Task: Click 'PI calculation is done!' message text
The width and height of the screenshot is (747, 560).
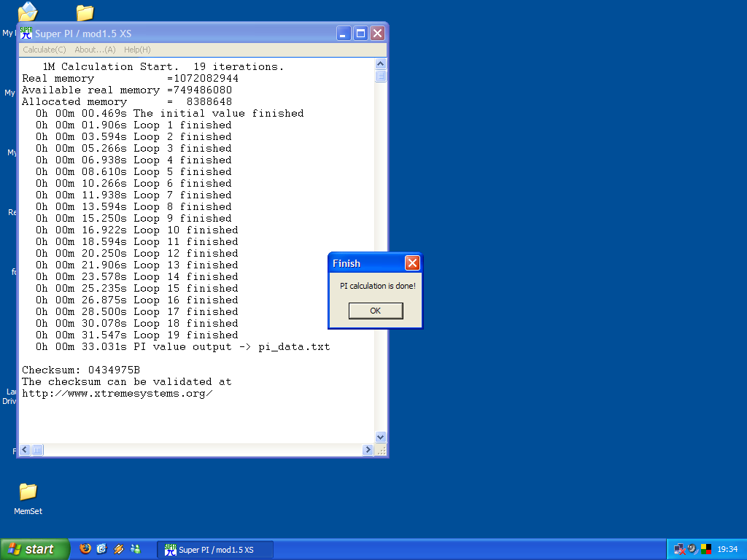Action: [x=377, y=286]
